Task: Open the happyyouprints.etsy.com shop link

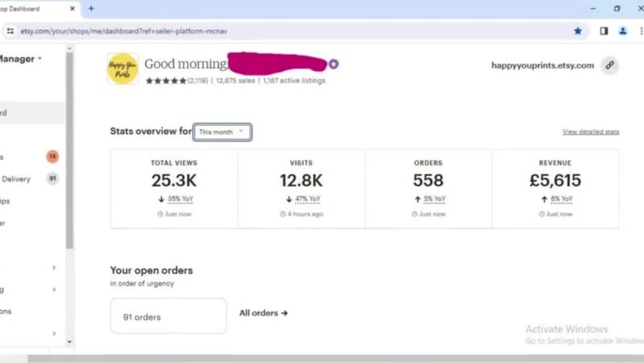Action: point(542,65)
